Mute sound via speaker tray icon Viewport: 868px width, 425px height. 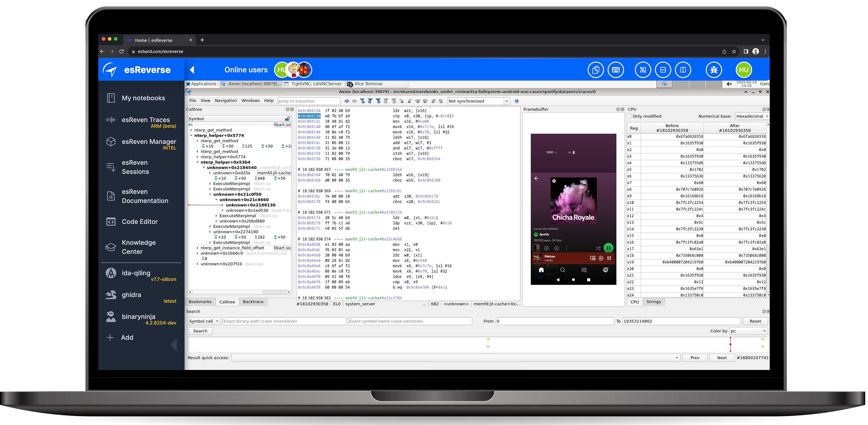[729, 84]
